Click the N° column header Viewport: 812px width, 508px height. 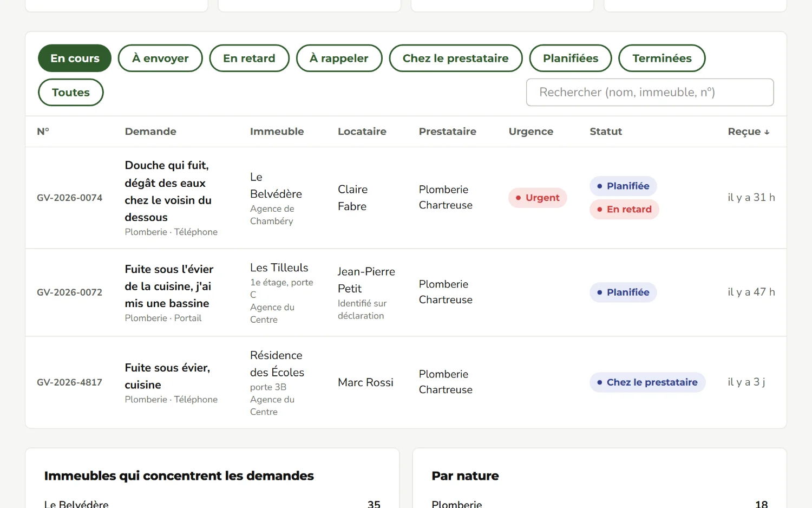point(43,132)
